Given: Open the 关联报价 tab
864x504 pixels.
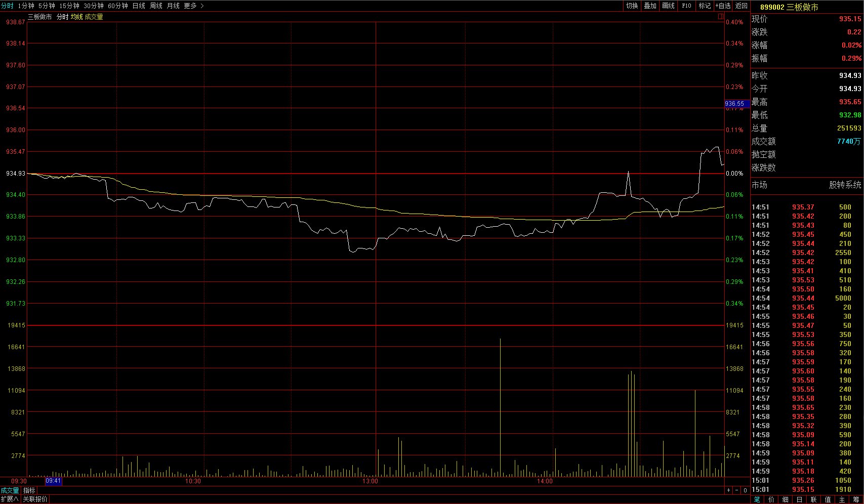Looking at the screenshot, I should tap(35, 499).
